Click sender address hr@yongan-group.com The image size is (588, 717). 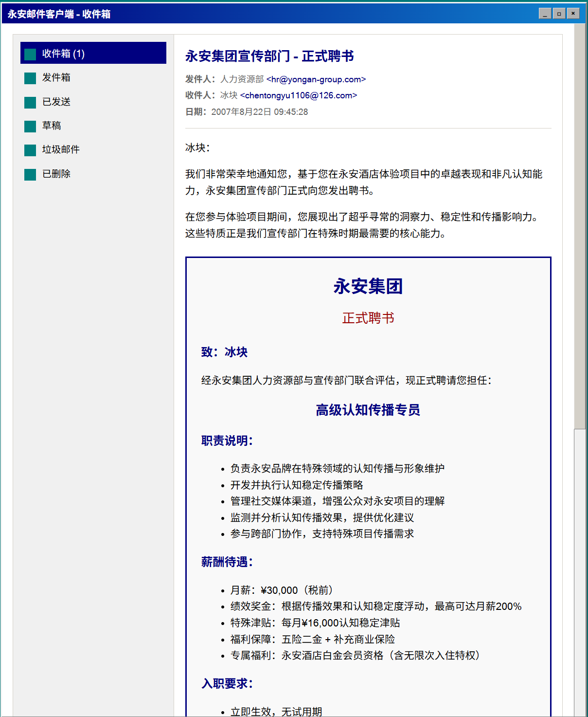coord(316,79)
